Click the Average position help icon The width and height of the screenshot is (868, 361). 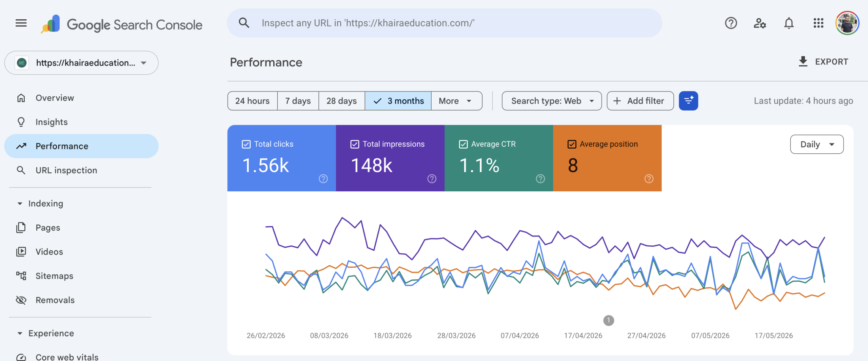(x=649, y=179)
